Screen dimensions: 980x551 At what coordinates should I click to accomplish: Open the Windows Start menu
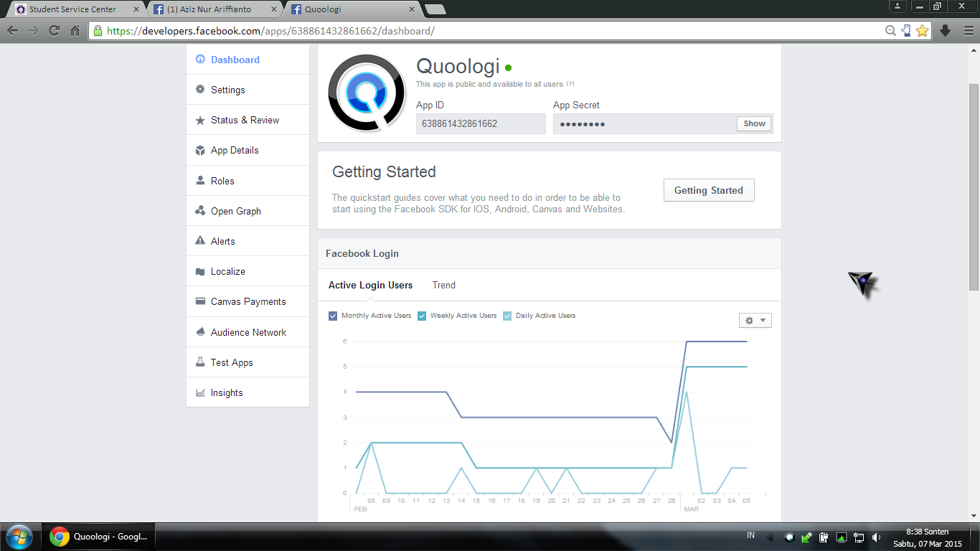coord(19,537)
